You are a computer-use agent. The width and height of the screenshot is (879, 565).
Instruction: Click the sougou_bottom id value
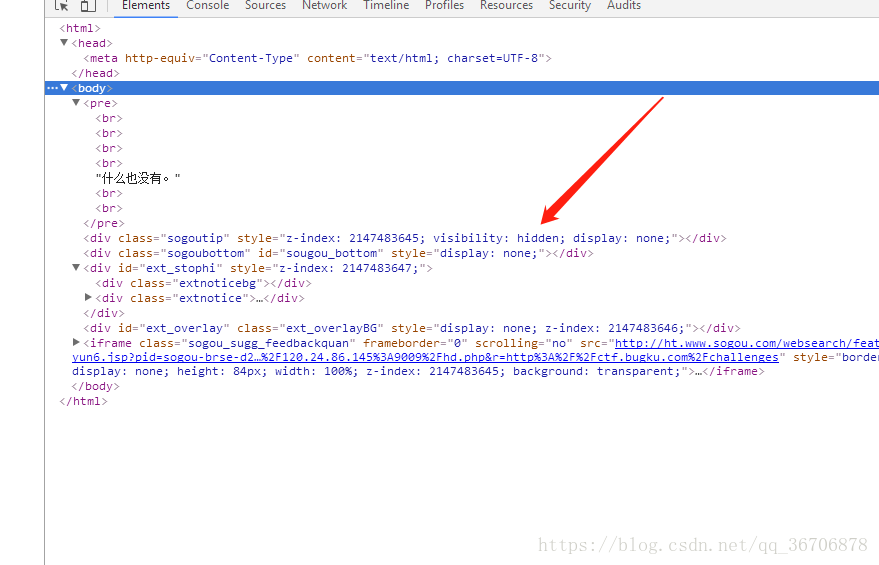[x=331, y=253]
